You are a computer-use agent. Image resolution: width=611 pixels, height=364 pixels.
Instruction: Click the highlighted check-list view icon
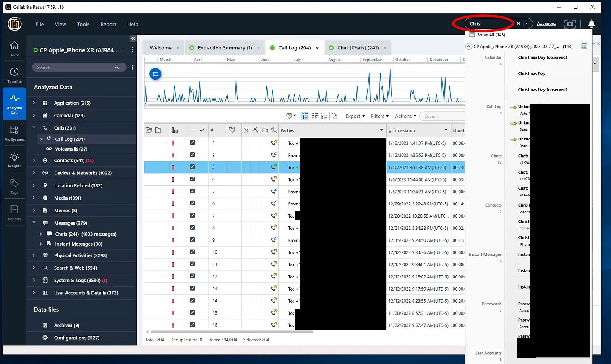305,116
